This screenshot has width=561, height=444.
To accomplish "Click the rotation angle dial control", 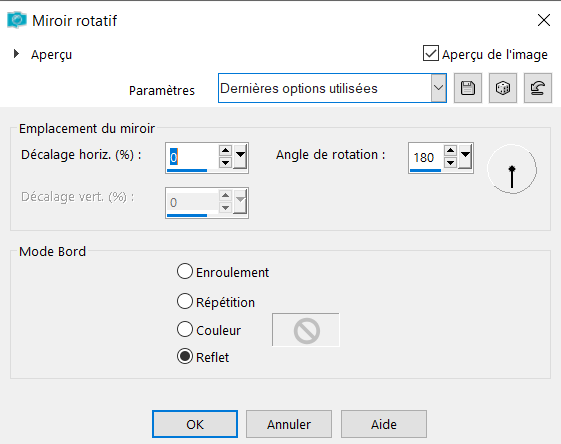I will [x=512, y=169].
